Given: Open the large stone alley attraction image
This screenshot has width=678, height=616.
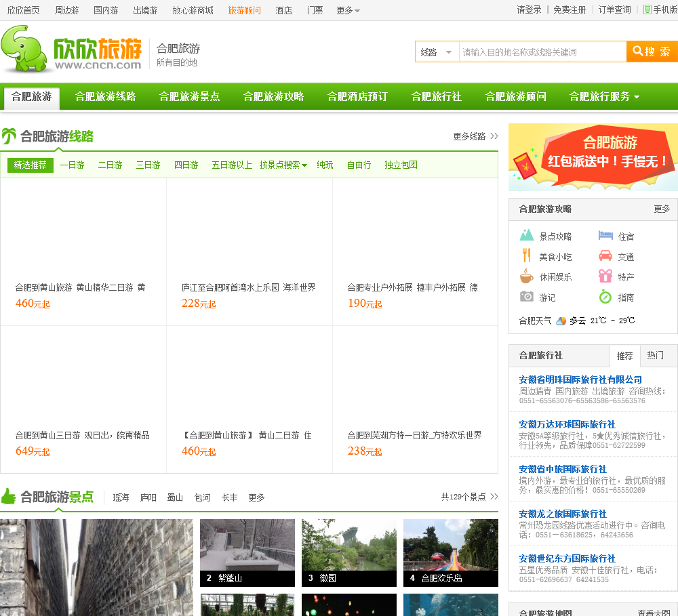Looking at the screenshot, I should point(96,568).
